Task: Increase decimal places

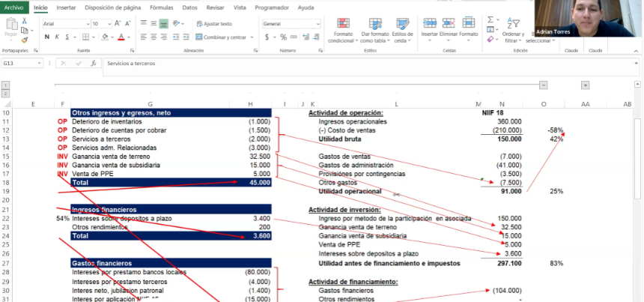Action: point(306,37)
